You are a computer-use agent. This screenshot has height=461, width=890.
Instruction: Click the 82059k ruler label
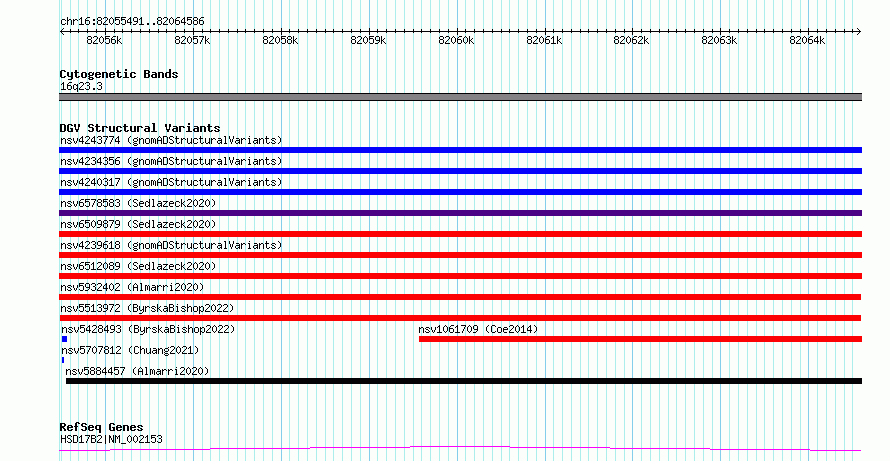tap(368, 40)
